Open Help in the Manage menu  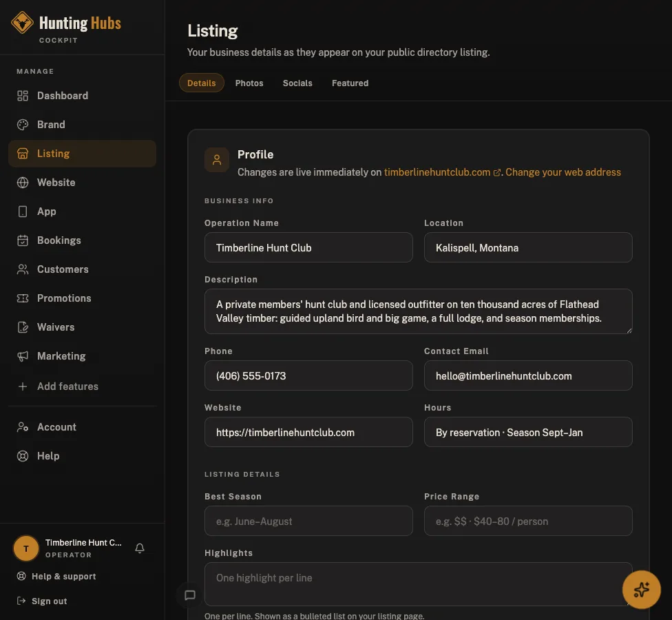[x=83, y=456]
